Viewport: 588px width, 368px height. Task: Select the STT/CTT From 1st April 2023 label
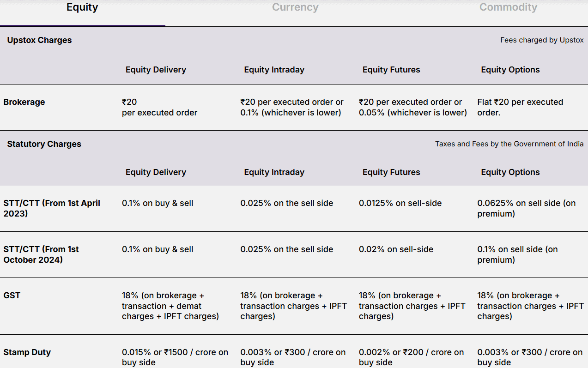click(52, 208)
